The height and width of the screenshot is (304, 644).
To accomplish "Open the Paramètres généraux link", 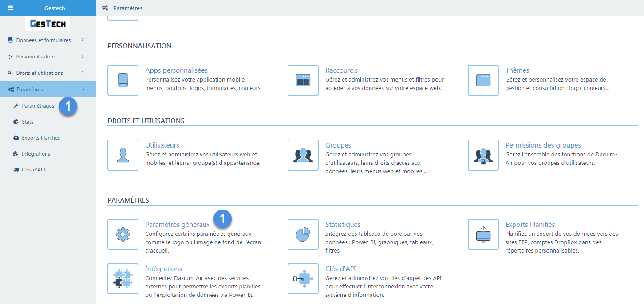I will click(x=178, y=225).
